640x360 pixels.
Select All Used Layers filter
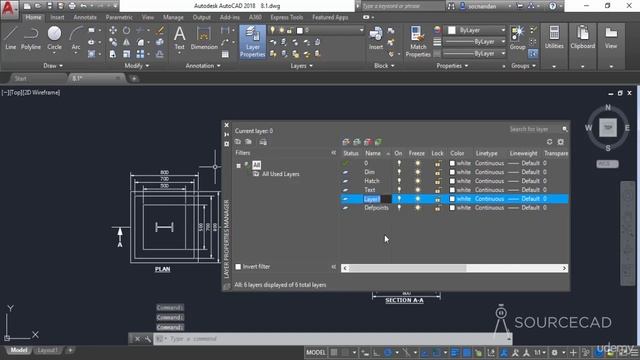coord(280,174)
